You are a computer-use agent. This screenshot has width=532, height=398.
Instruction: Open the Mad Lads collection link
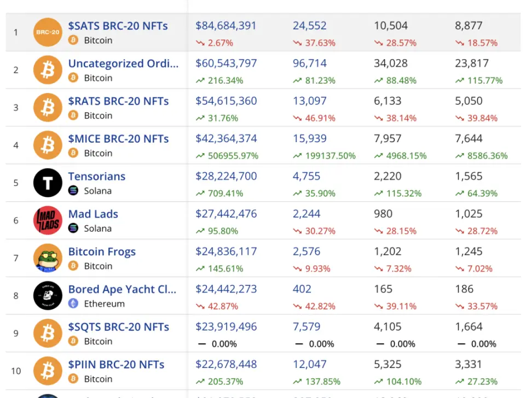tap(93, 214)
